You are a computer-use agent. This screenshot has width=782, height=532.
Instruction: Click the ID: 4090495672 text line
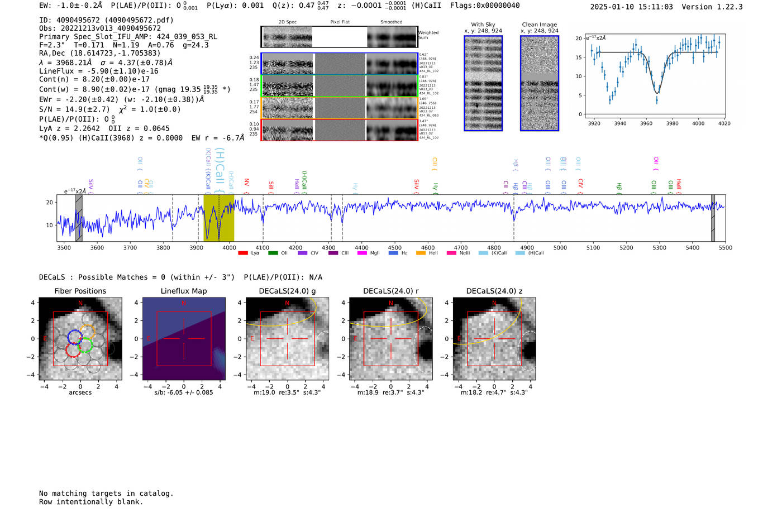pos(106,20)
